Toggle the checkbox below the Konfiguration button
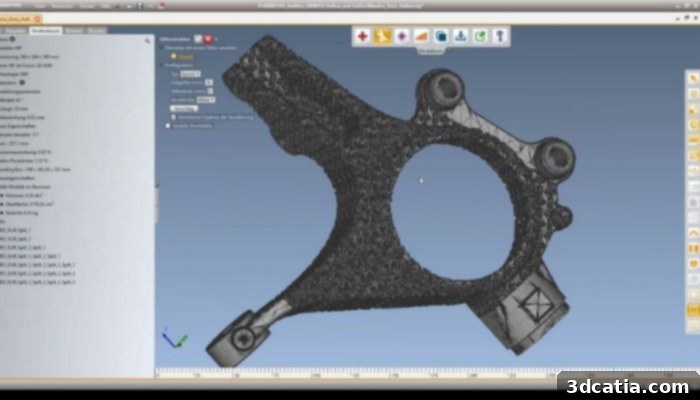 [x=174, y=117]
